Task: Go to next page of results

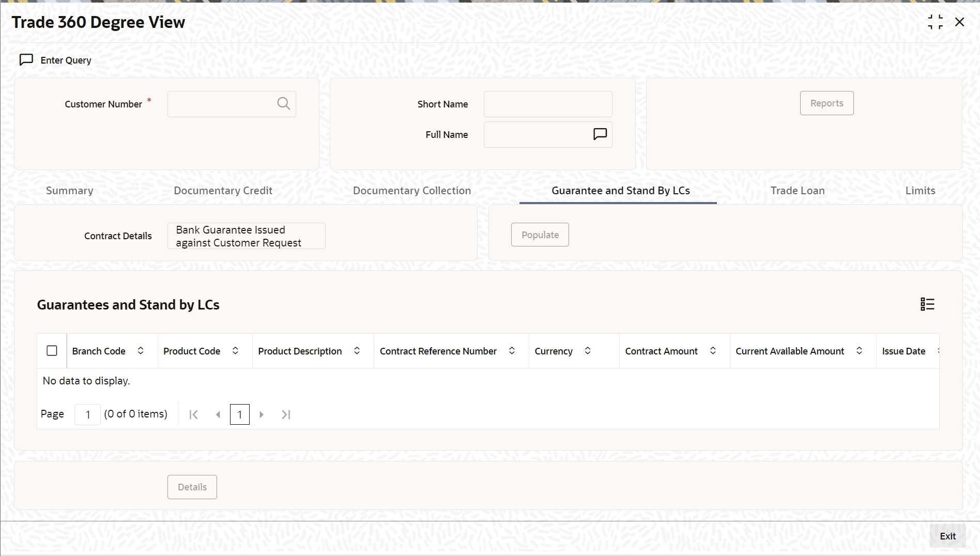Action: 262,414
